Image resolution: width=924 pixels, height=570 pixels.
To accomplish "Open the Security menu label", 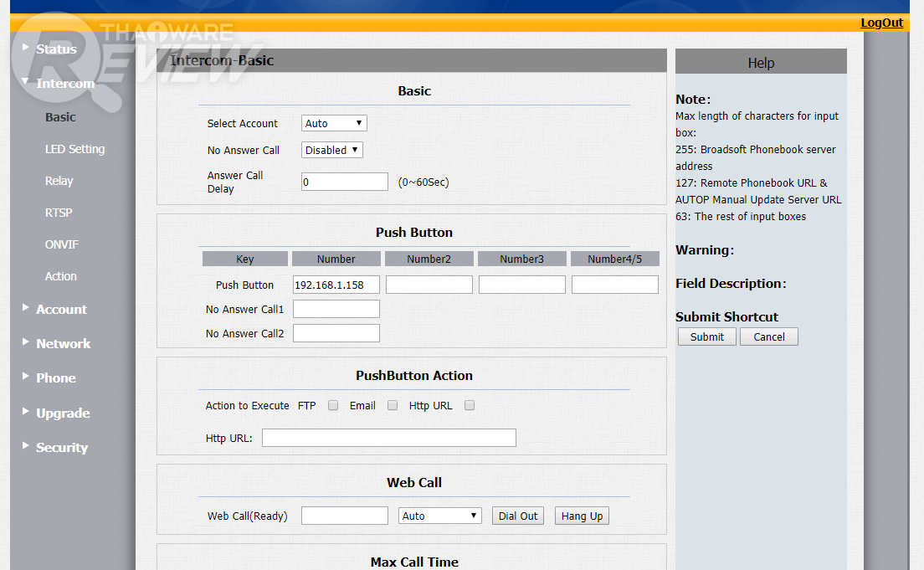I will point(62,448).
